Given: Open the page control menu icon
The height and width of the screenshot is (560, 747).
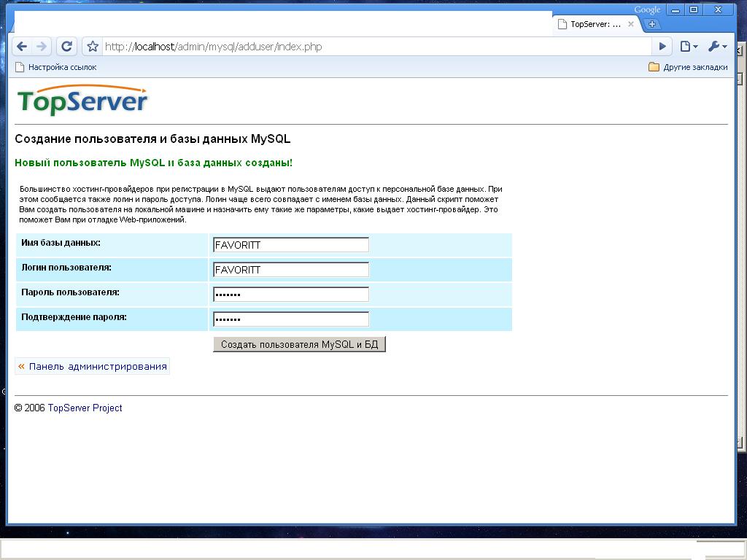Looking at the screenshot, I should 689,46.
